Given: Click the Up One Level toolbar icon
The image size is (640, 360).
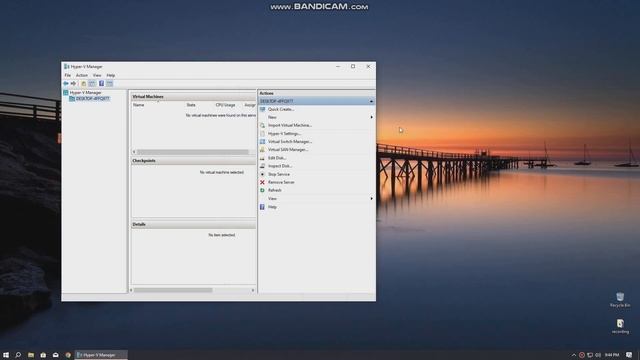Looking at the screenshot, I should (x=84, y=84).
